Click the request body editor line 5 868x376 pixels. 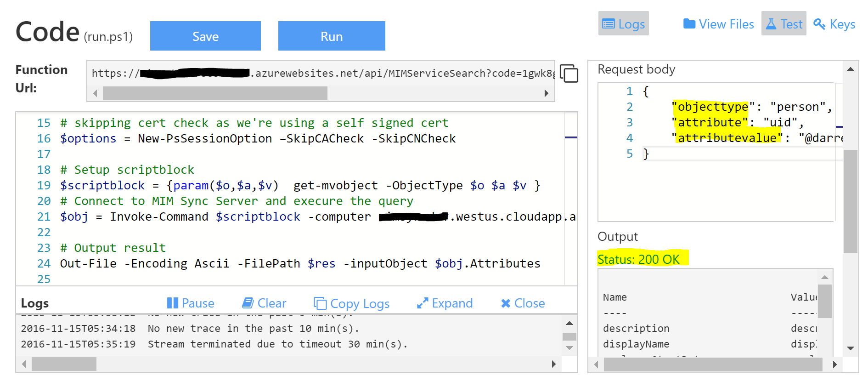[x=735, y=154]
